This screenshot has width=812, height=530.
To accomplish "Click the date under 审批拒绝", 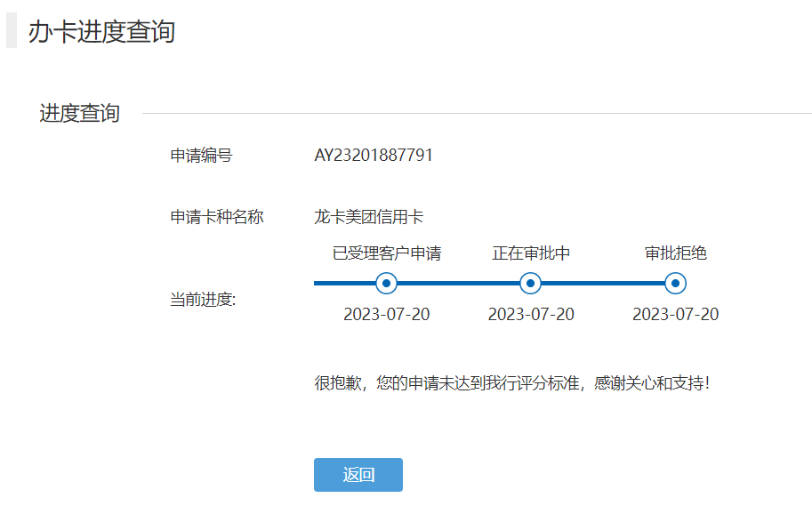I will [675, 314].
